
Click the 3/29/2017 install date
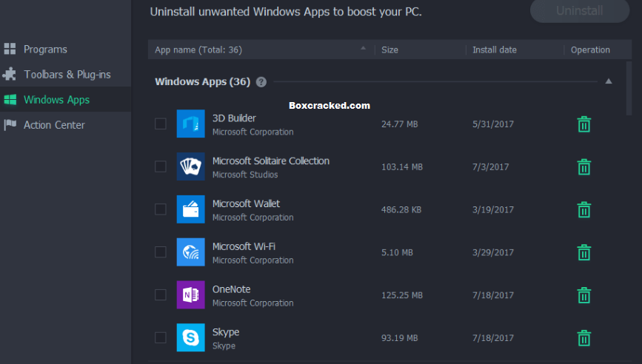click(x=493, y=252)
